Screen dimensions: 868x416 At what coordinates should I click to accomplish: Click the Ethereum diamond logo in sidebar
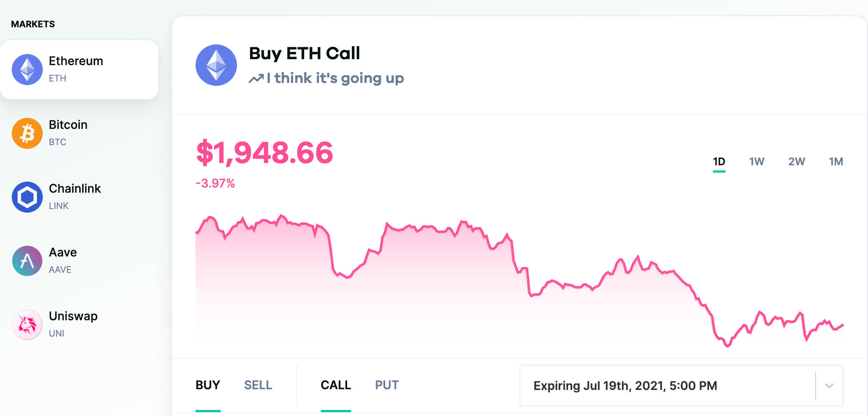tap(27, 69)
